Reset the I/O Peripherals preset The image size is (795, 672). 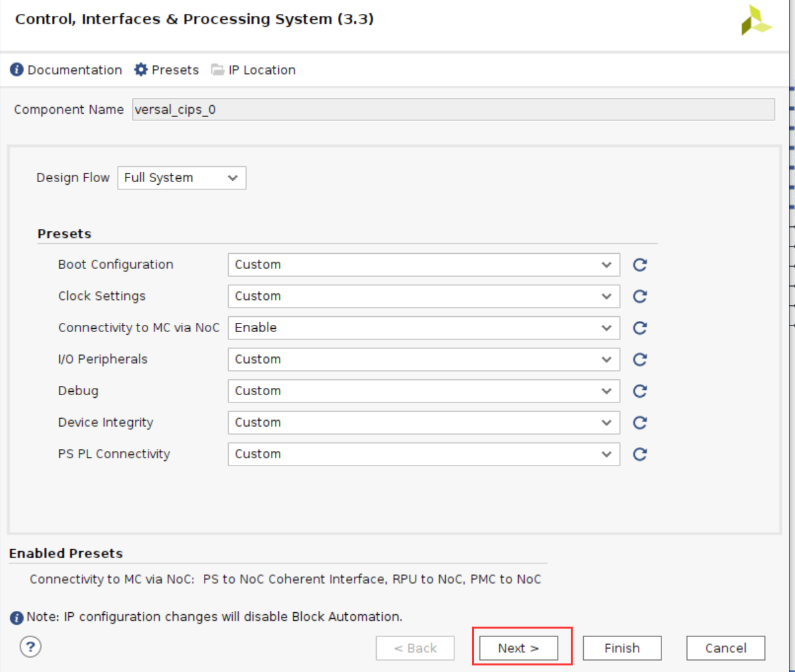[x=640, y=360]
